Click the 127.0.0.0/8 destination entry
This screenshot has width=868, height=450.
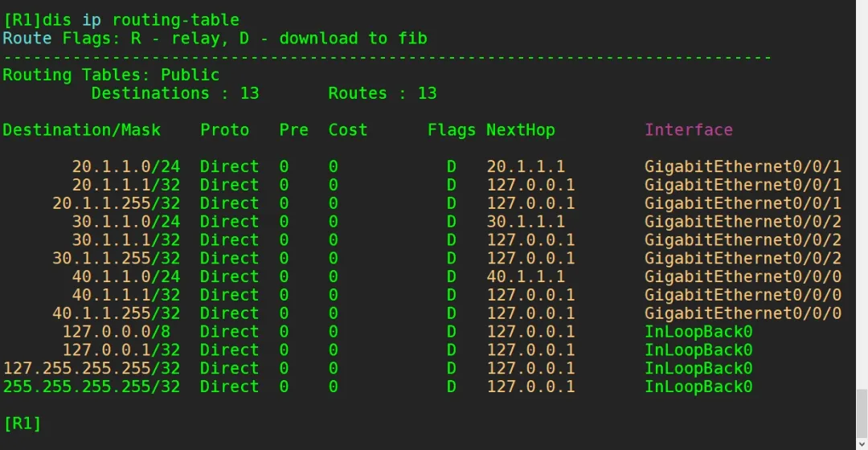point(117,332)
